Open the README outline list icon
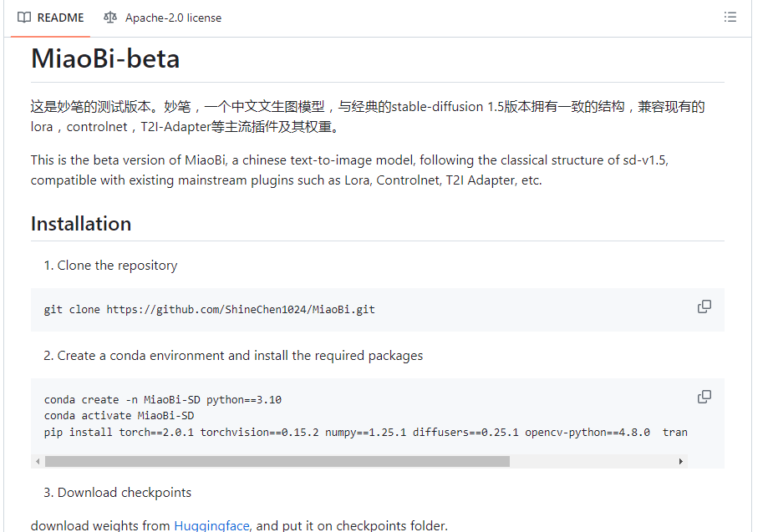This screenshot has width=768, height=532. tap(730, 18)
